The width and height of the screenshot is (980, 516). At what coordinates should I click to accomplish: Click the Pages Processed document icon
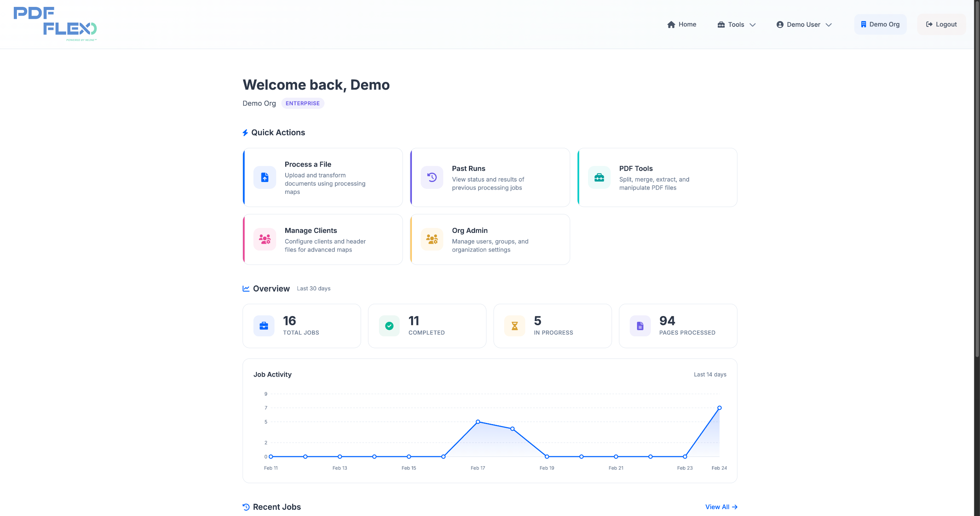[640, 326]
